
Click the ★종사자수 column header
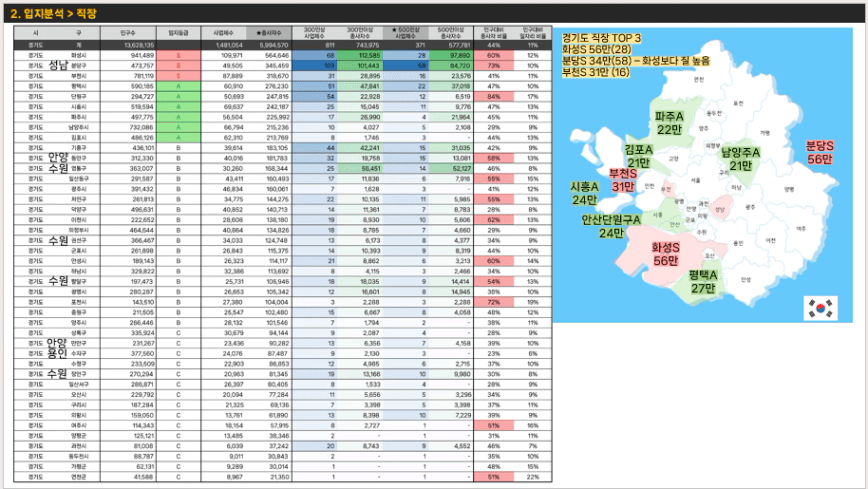tap(269, 33)
